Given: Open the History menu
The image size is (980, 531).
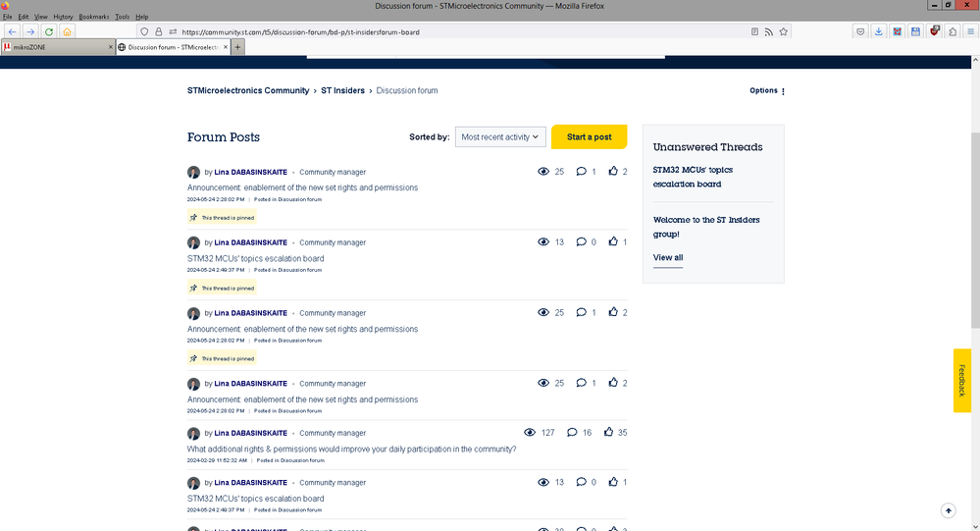Looking at the screenshot, I should click(x=63, y=17).
